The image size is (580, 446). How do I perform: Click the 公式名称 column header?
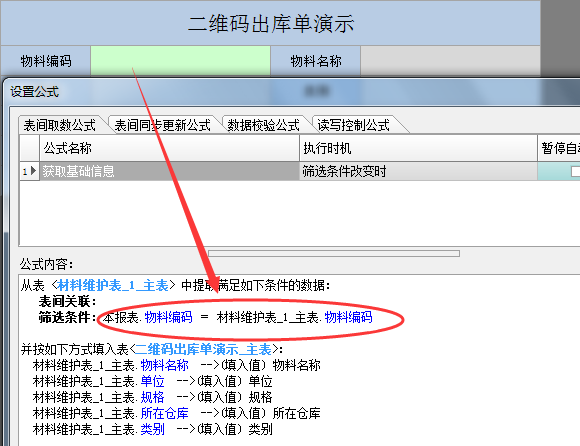[x=169, y=148]
